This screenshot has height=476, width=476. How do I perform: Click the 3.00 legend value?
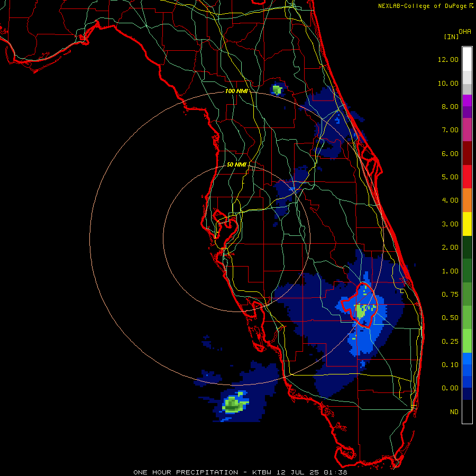click(x=450, y=224)
